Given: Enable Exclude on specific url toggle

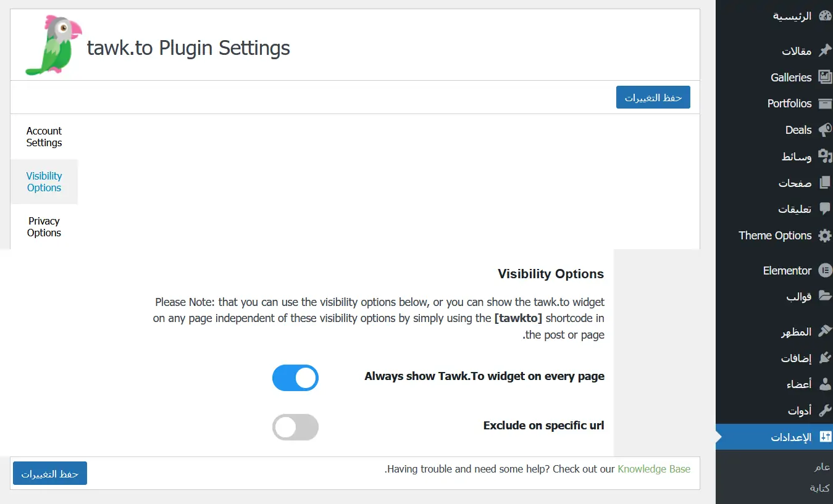Looking at the screenshot, I should [x=295, y=427].
